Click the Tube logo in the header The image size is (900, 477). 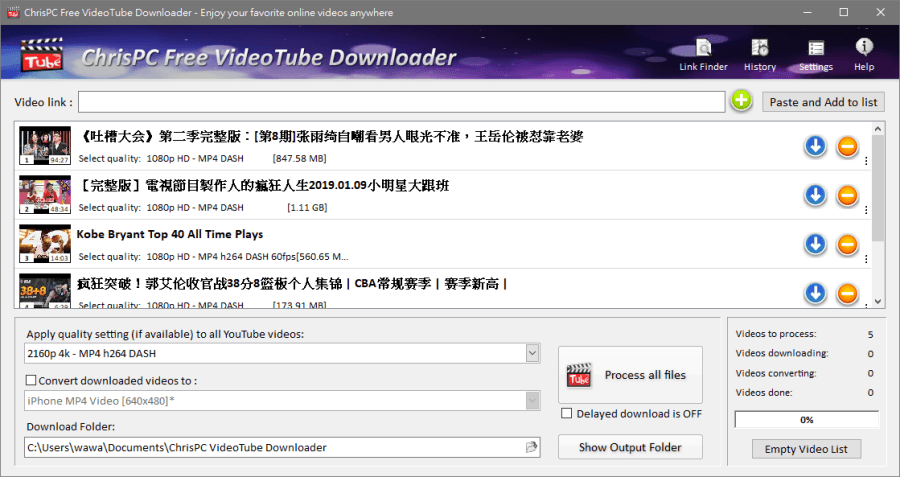pyautogui.click(x=41, y=55)
